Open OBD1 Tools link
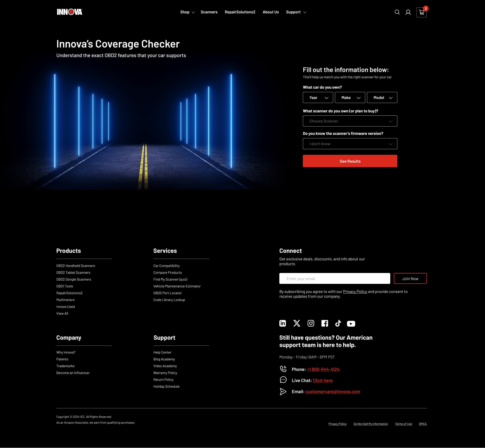 (x=65, y=286)
